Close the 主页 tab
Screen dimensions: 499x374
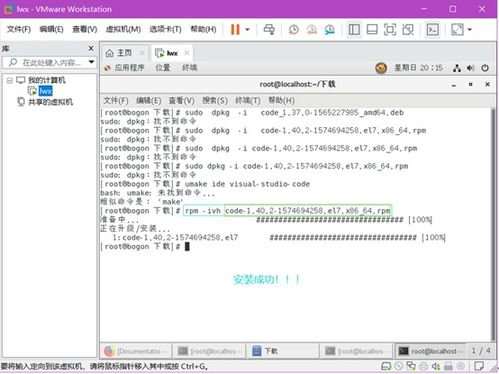click(142, 53)
